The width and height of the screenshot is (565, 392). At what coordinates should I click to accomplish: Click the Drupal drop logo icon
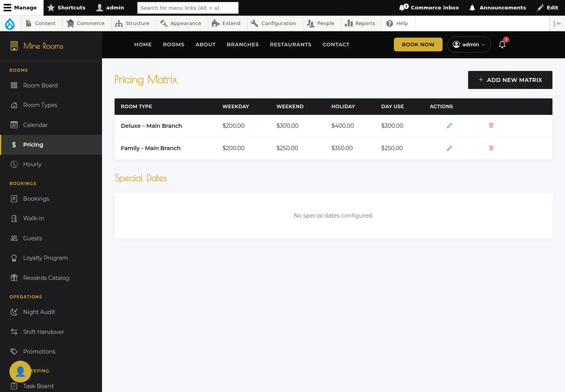click(x=10, y=24)
